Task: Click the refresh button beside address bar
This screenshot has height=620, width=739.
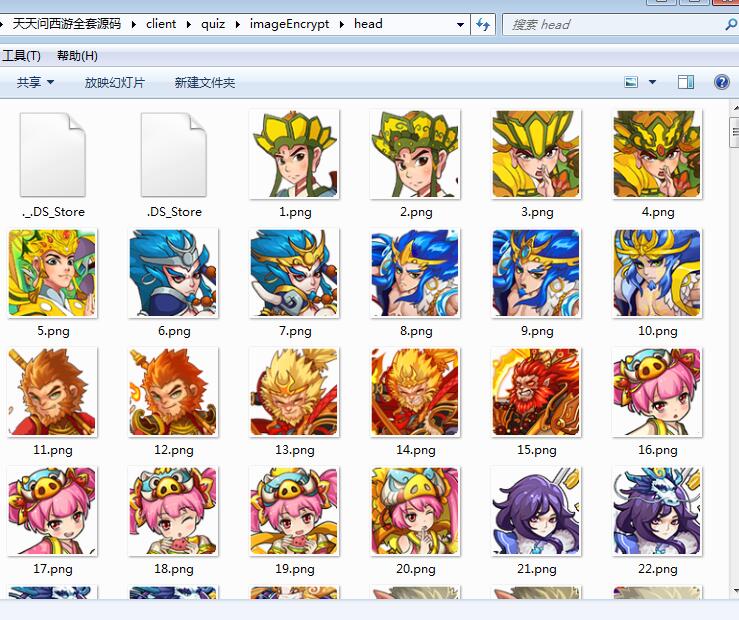Action: coord(484,24)
